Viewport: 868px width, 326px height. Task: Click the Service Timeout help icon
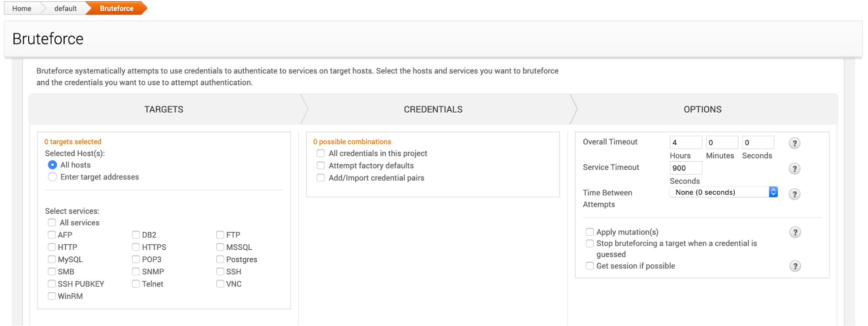794,169
